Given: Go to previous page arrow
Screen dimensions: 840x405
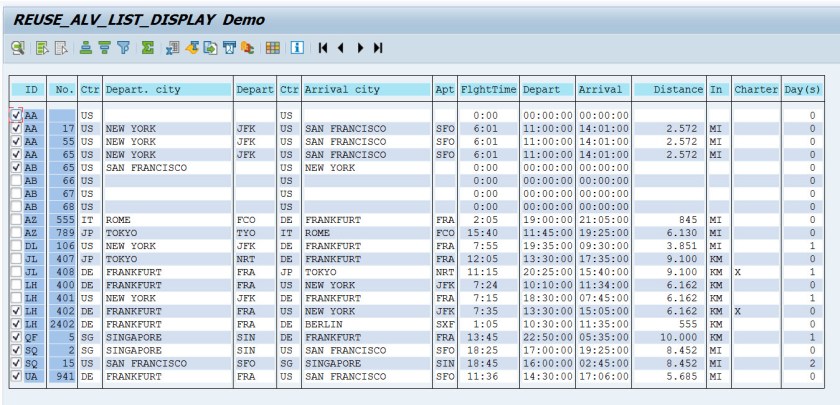Looking at the screenshot, I should 341,48.
